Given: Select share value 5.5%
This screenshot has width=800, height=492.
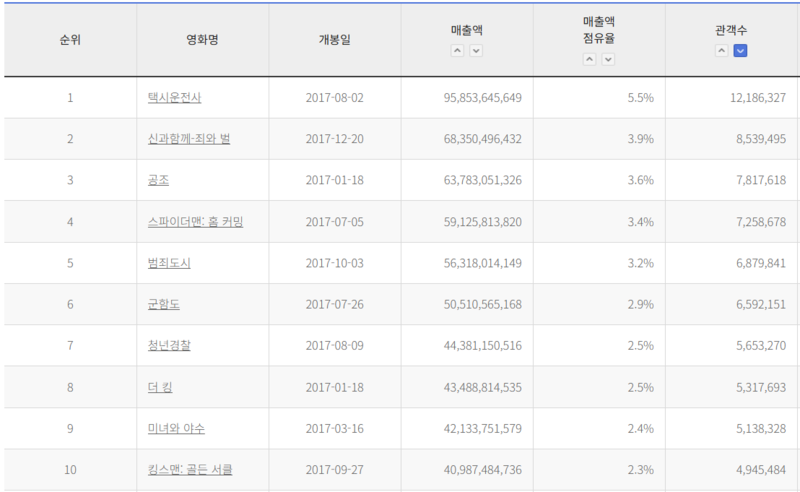Looking at the screenshot, I should (641, 97).
